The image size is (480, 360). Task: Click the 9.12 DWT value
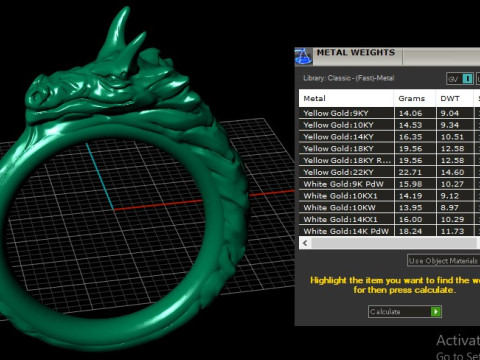(450, 196)
